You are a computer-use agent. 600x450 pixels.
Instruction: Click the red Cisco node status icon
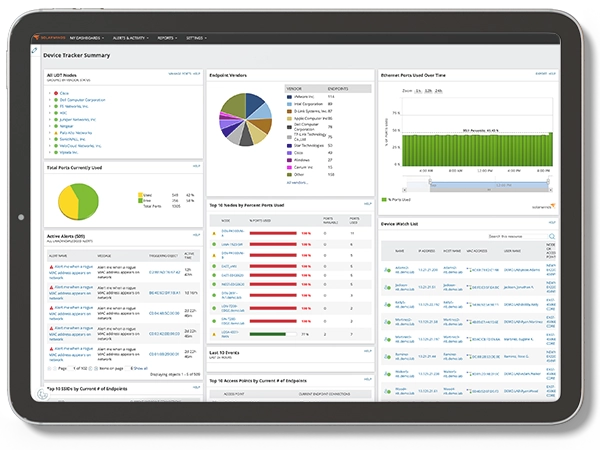click(54, 91)
